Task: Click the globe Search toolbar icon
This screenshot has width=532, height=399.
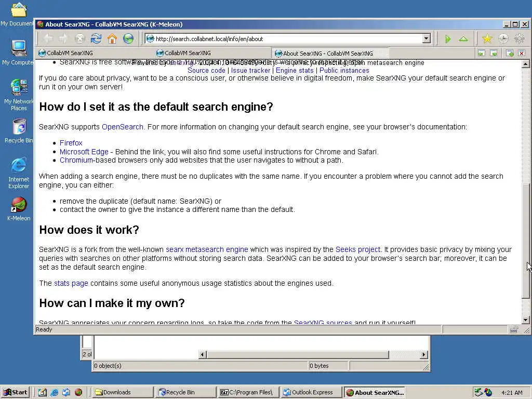Action: coord(128,38)
